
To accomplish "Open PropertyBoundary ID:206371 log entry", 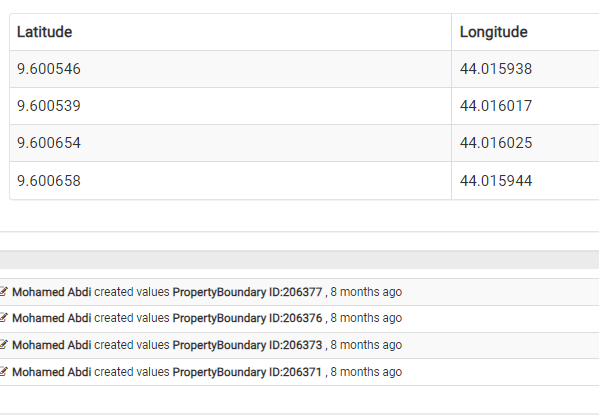I will pyautogui.click(x=247, y=372).
